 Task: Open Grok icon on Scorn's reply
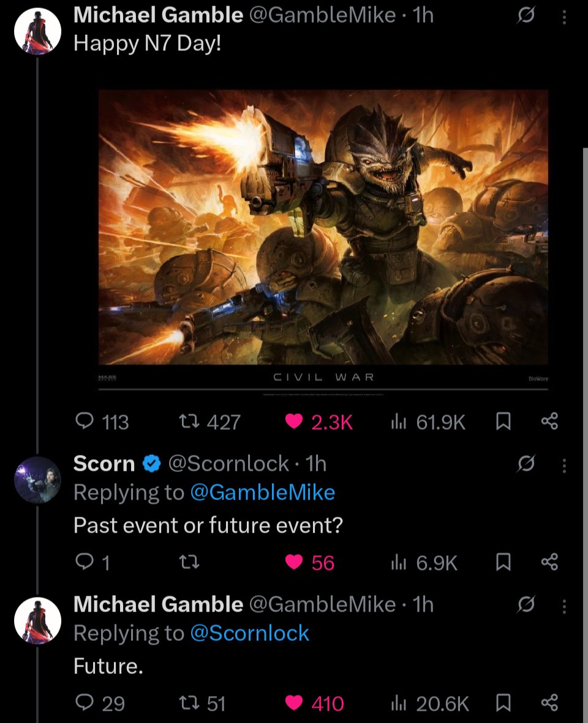pos(525,466)
